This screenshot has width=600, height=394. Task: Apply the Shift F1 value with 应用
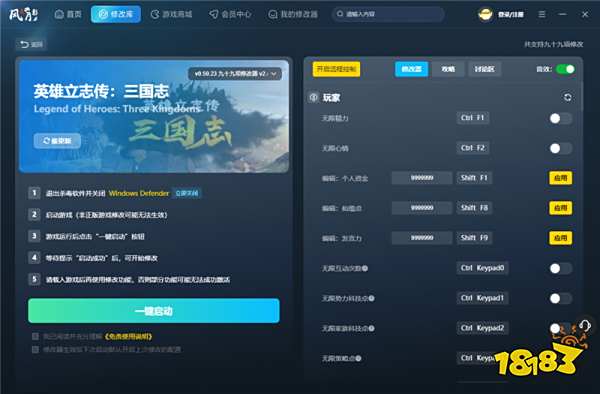(x=561, y=178)
